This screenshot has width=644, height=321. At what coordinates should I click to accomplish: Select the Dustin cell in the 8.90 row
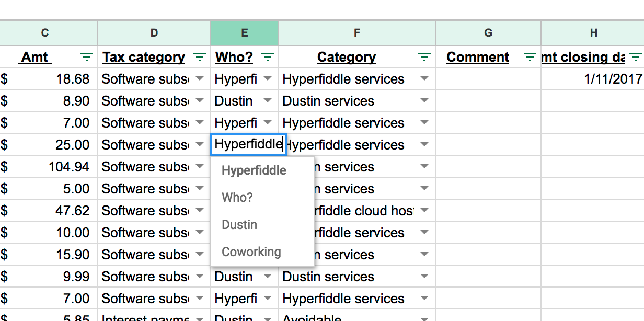(245, 101)
